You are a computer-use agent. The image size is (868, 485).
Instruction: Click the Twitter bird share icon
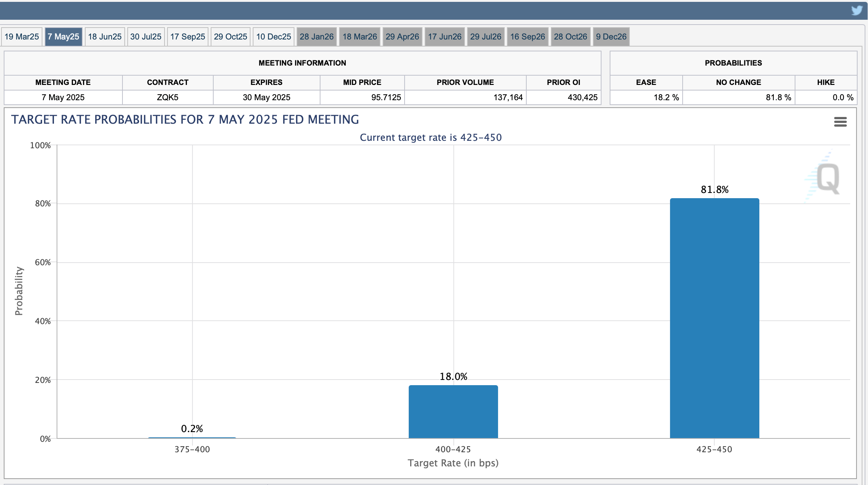857,10
